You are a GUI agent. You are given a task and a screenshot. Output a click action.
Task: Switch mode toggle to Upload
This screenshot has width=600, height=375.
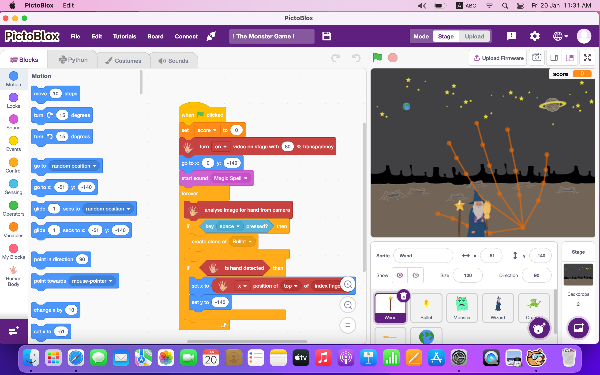tap(474, 36)
